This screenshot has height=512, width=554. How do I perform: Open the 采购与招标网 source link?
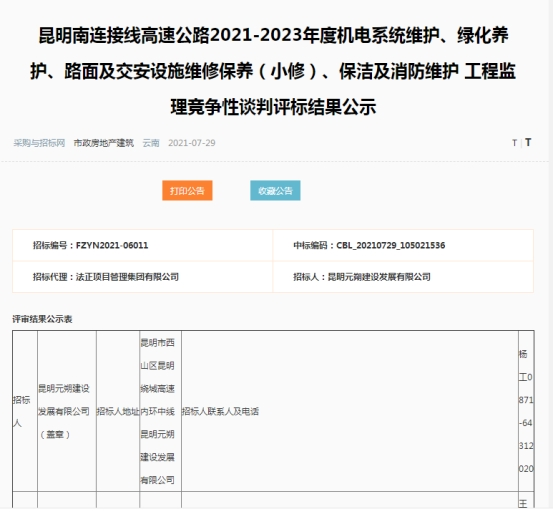(x=39, y=143)
